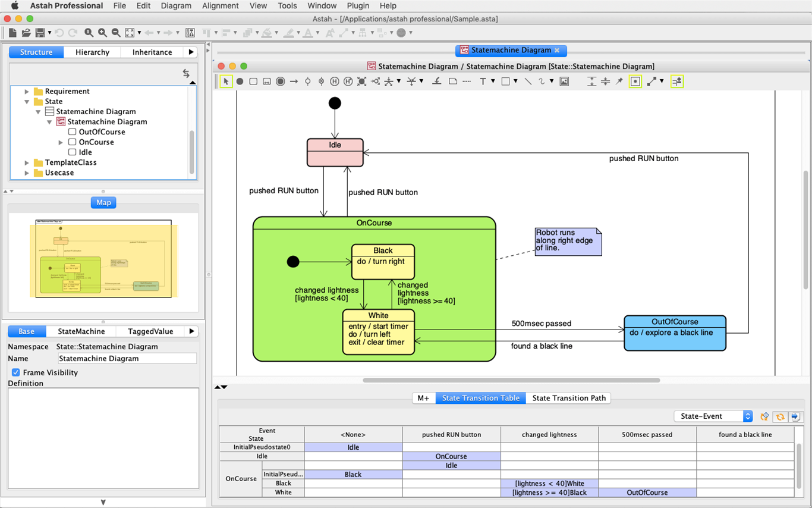Click the Definition text area

click(103, 438)
